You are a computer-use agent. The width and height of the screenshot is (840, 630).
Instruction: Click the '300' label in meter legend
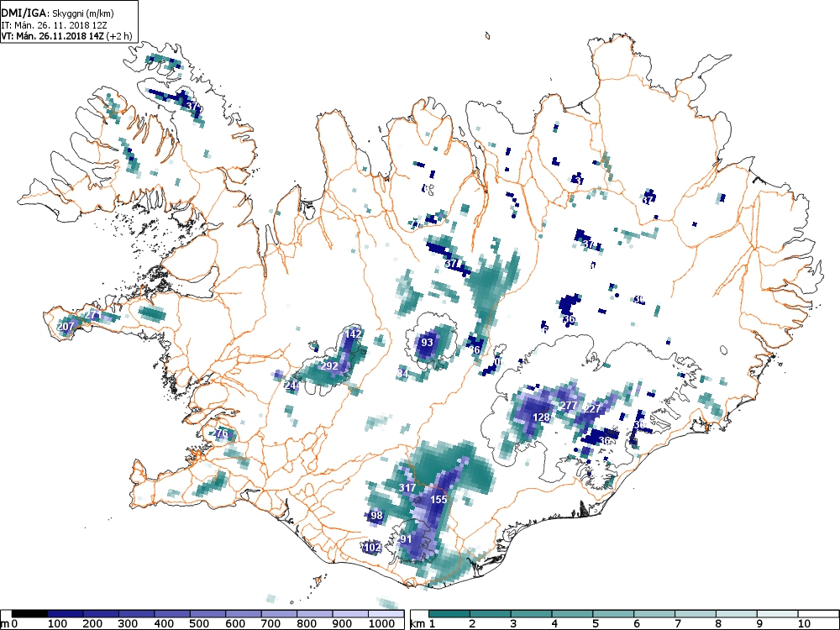click(x=128, y=624)
